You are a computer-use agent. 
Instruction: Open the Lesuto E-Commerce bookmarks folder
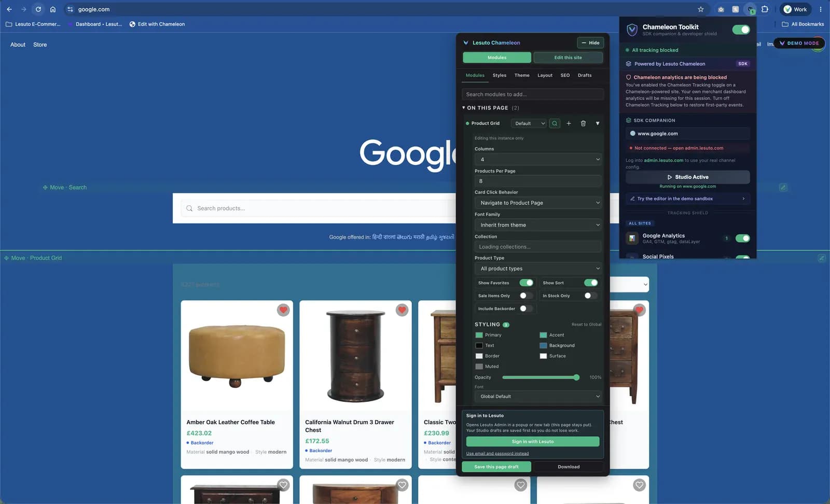click(33, 24)
